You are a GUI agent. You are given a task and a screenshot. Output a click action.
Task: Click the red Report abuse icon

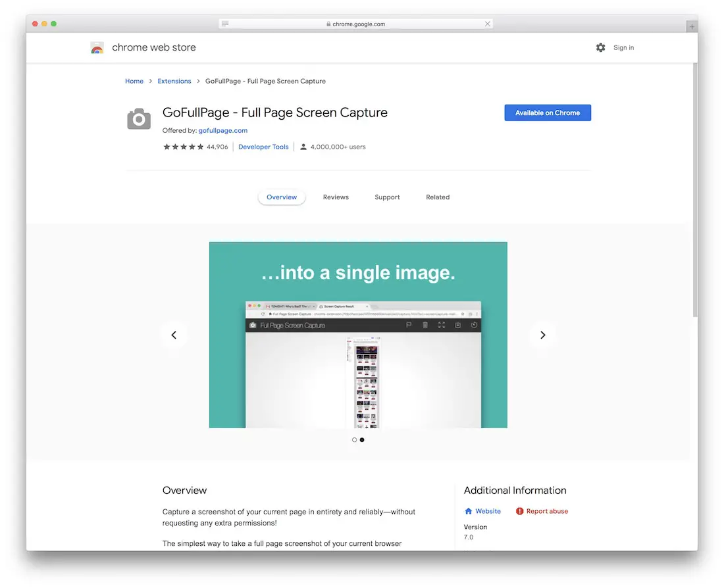pos(519,511)
